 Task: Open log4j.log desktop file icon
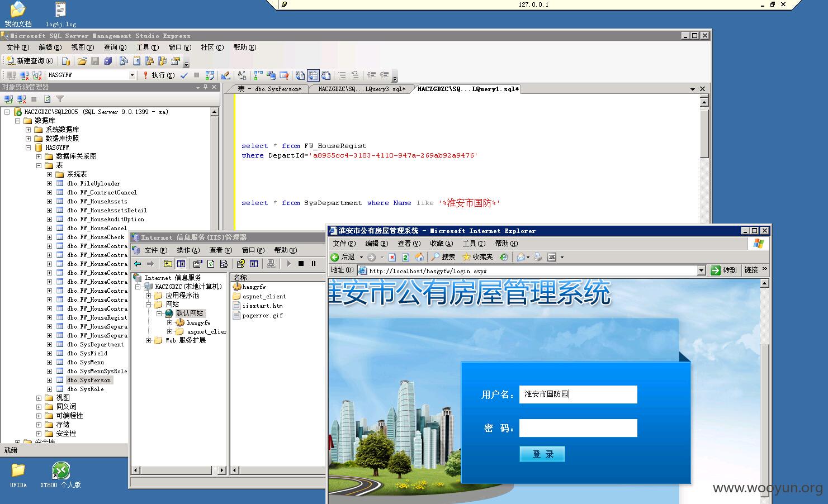(x=60, y=14)
